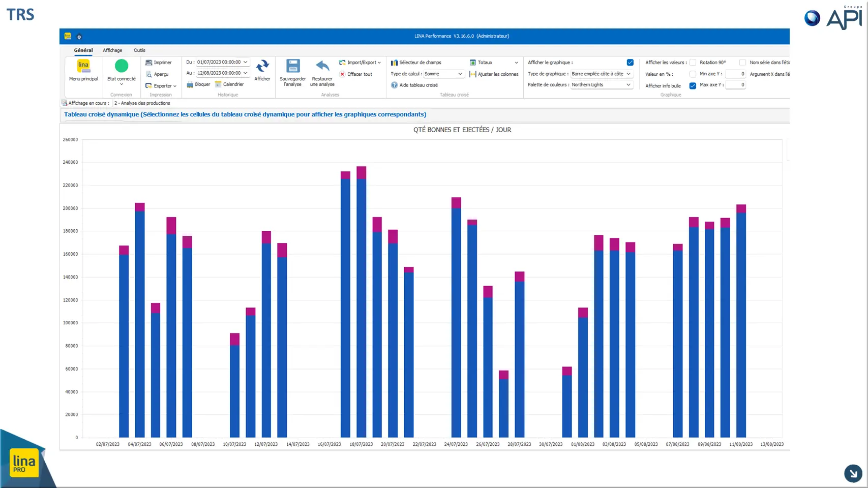Screen dimensions: 868x488
Task: Click the Imprimer printer icon
Action: click(149, 63)
